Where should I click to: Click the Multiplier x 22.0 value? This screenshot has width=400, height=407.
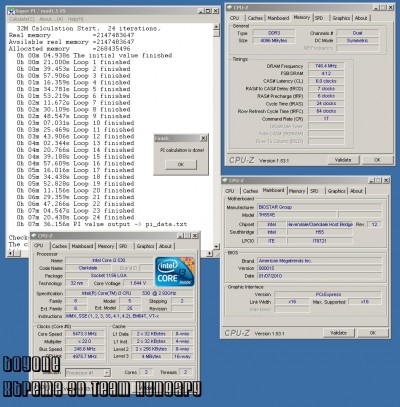tap(85, 341)
